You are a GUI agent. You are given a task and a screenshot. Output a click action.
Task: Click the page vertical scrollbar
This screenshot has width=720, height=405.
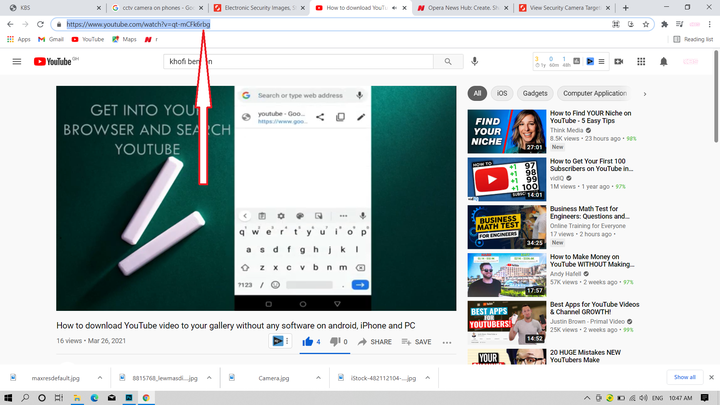click(x=716, y=95)
